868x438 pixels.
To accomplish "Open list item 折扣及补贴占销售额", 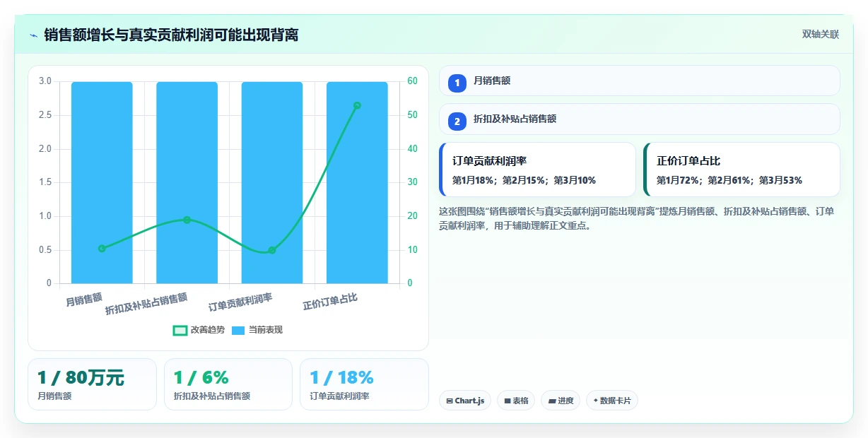I will (x=639, y=119).
